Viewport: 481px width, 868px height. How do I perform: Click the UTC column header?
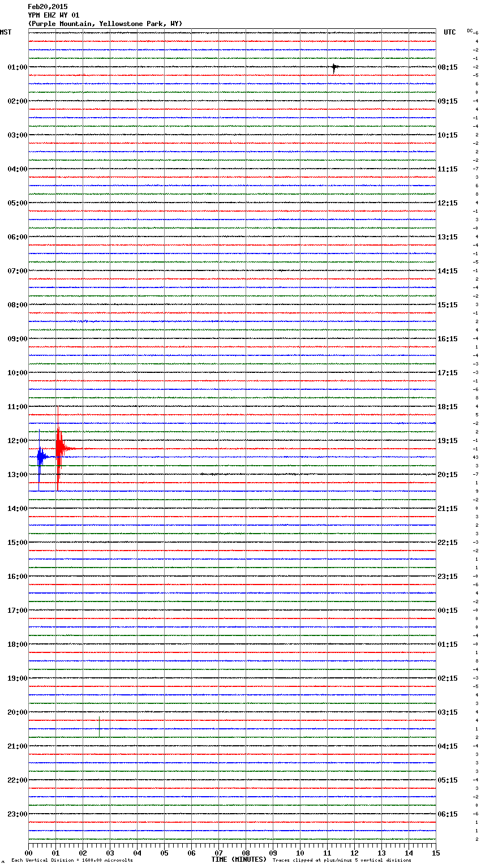click(450, 32)
